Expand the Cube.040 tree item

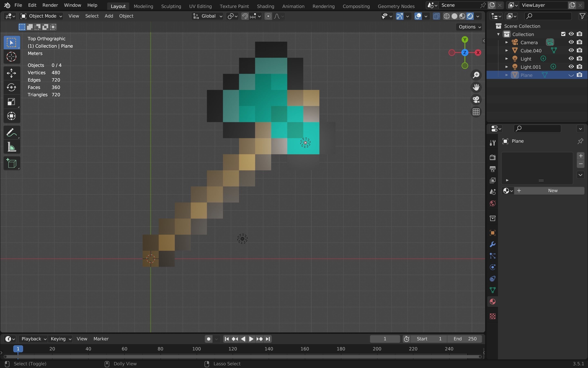point(507,51)
